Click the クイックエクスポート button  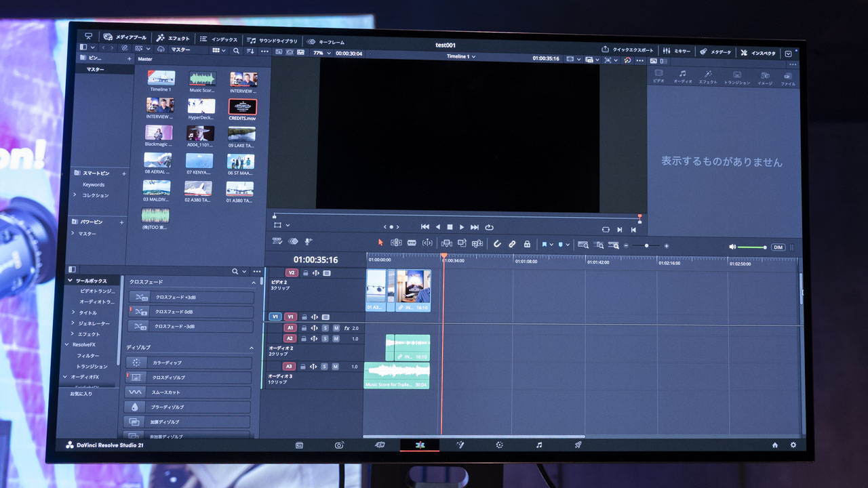coord(628,50)
